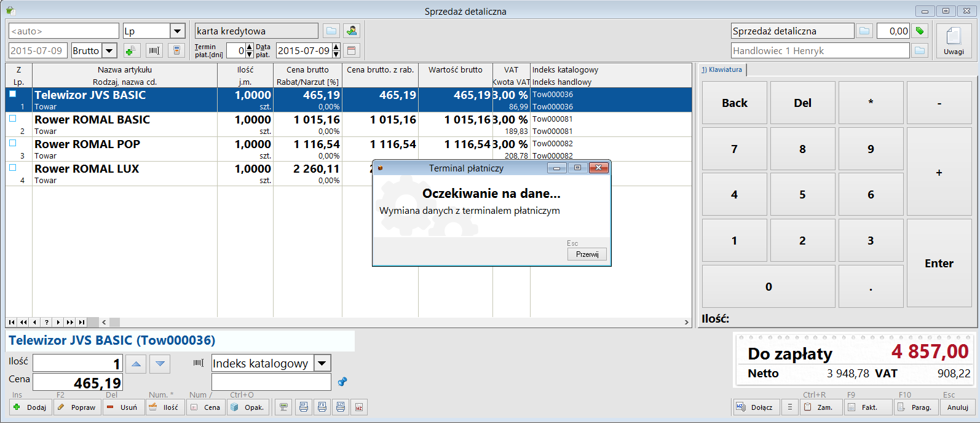The height and width of the screenshot is (424, 980).
Task: Toggle the Telewizor JVS BASIC row checkbox
Action: click(x=12, y=94)
